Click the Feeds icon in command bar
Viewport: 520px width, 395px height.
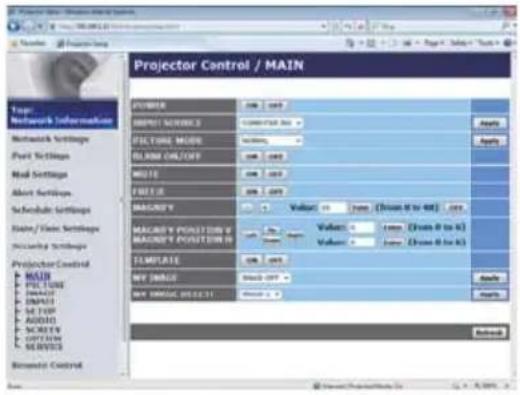tap(371, 43)
